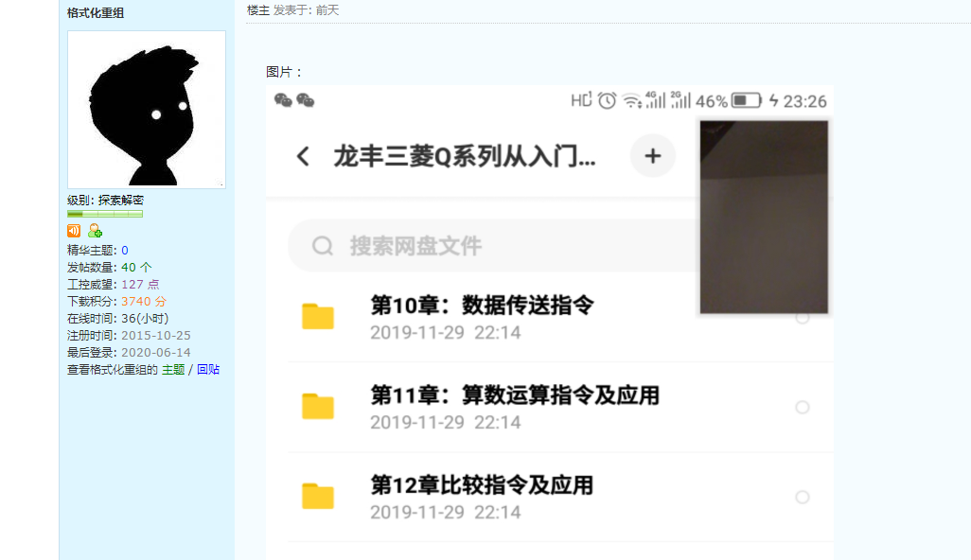
Task: Click the search magnifier icon
Action: pos(323,246)
